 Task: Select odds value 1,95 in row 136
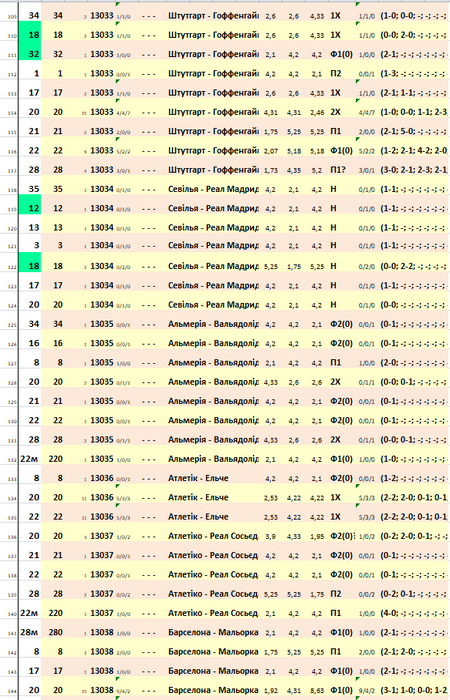(317, 537)
